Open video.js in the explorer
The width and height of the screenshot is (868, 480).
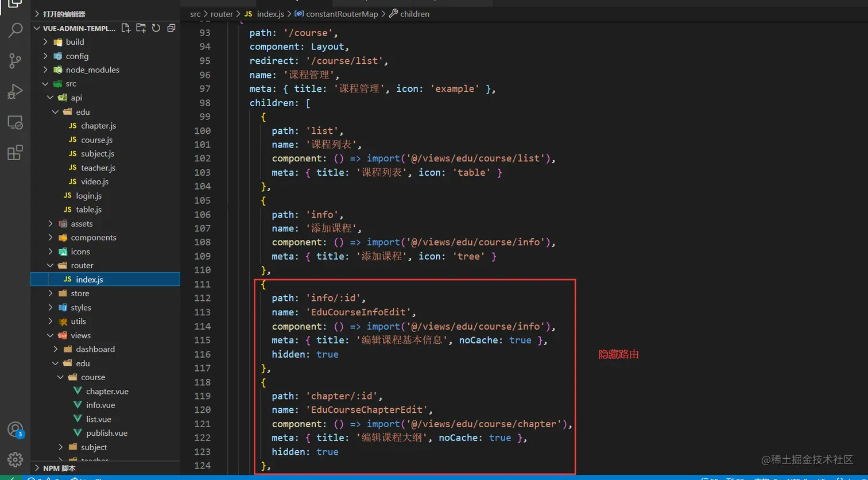coord(105,181)
